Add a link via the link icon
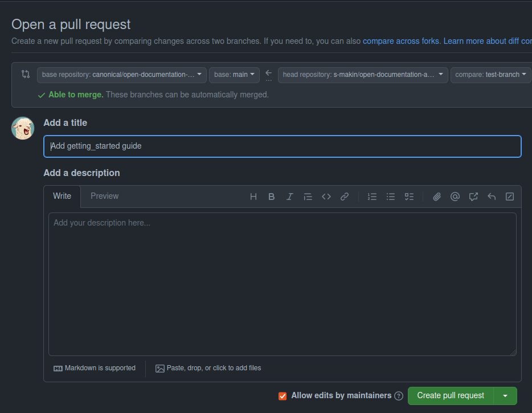 345,197
